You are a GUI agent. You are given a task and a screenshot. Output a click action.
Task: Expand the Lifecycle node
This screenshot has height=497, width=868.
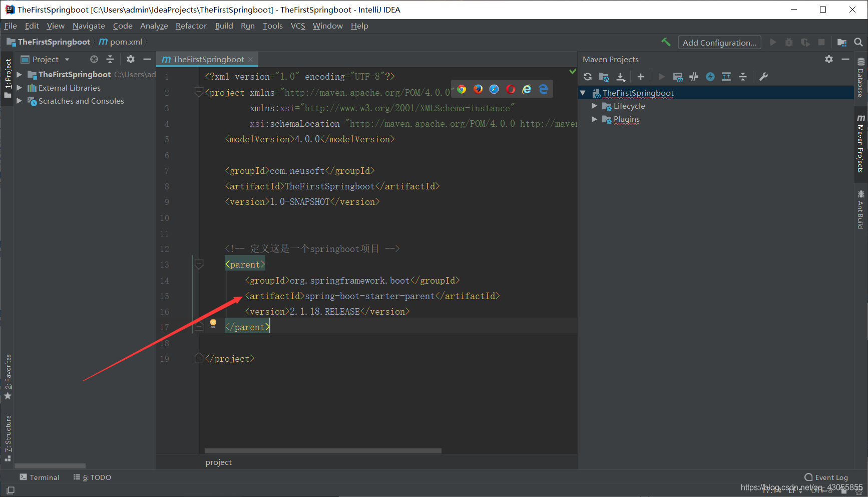pyautogui.click(x=594, y=106)
